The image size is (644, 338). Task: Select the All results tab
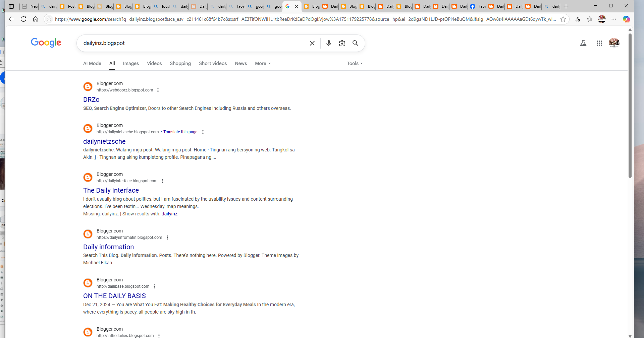pyautogui.click(x=112, y=63)
